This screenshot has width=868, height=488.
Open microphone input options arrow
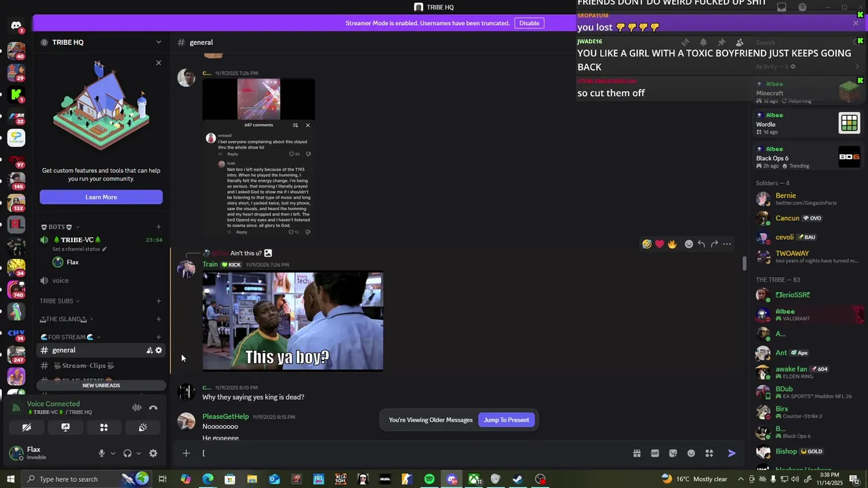[x=113, y=453]
